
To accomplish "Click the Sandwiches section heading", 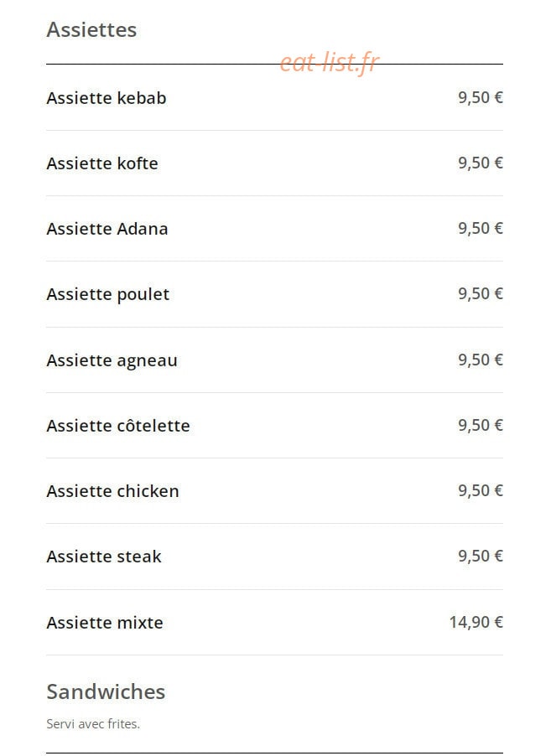I will point(106,691).
